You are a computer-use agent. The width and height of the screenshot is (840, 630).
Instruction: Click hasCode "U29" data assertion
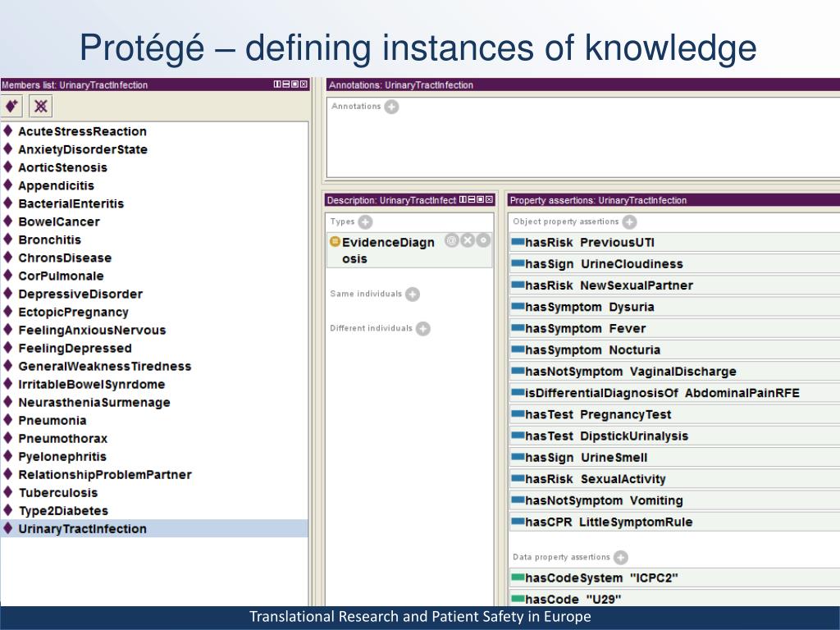675,599
